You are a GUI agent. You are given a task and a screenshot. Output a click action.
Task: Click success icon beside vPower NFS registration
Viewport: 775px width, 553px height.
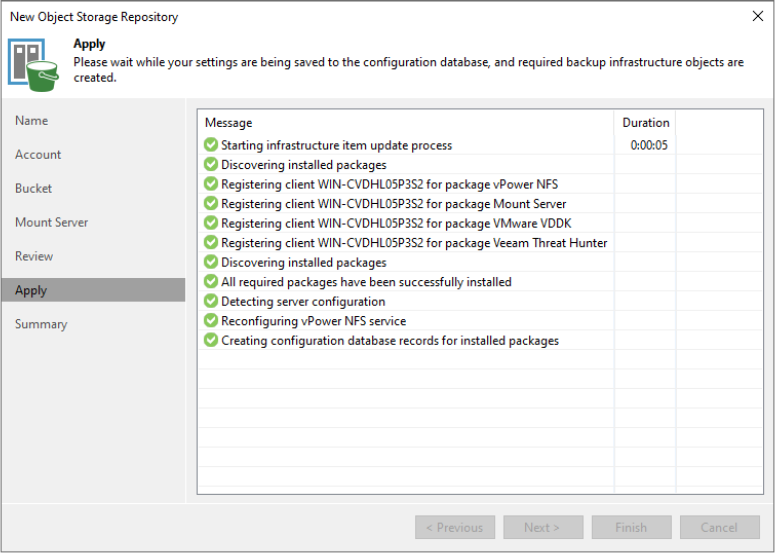(x=211, y=184)
